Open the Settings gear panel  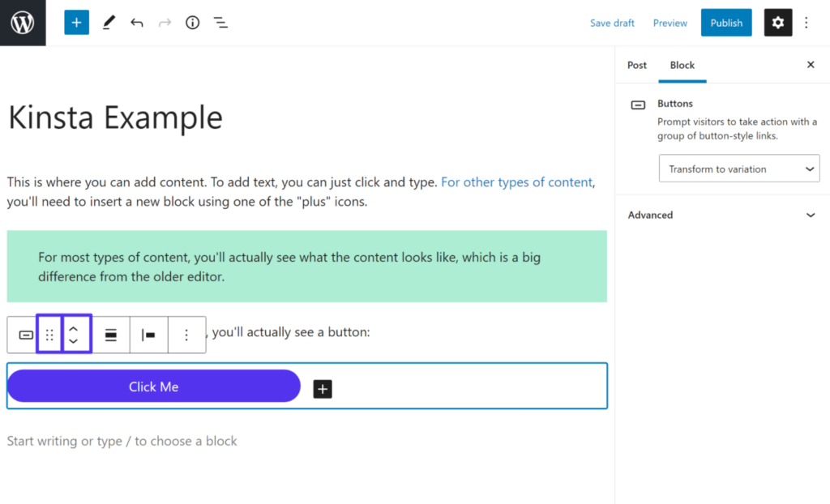(x=778, y=22)
